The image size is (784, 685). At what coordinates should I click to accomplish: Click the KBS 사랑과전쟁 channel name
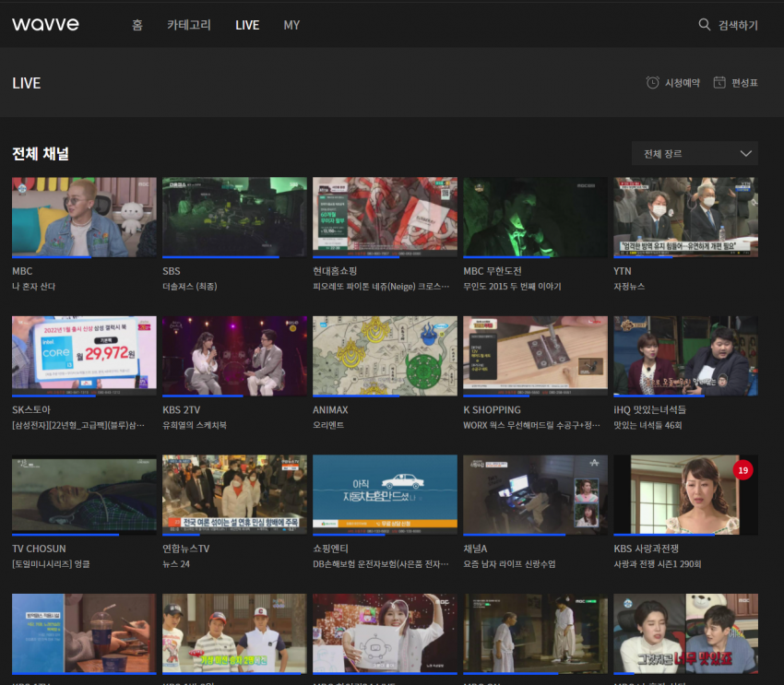coord(646,549)
